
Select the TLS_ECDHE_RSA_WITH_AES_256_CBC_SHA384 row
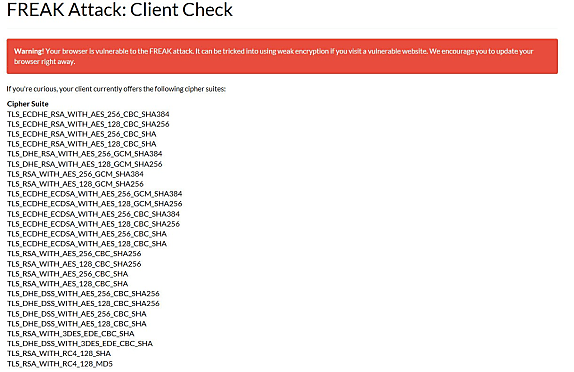[x=88, y=114]
